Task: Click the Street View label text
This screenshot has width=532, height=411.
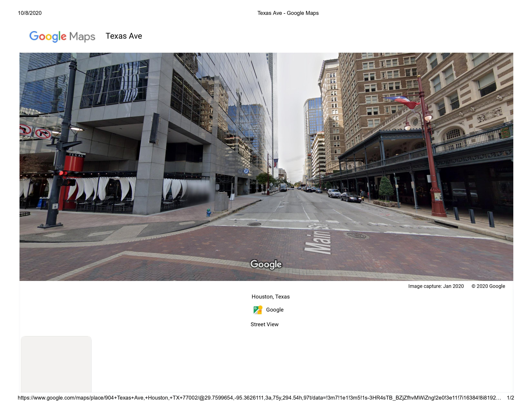Action: tap(264, 324)
